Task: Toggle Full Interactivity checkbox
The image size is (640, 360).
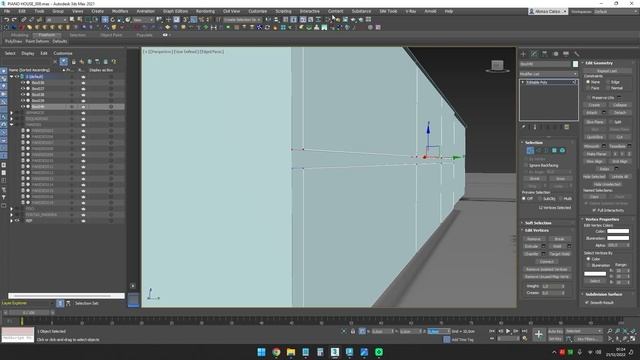Action: tap(594, 210)
